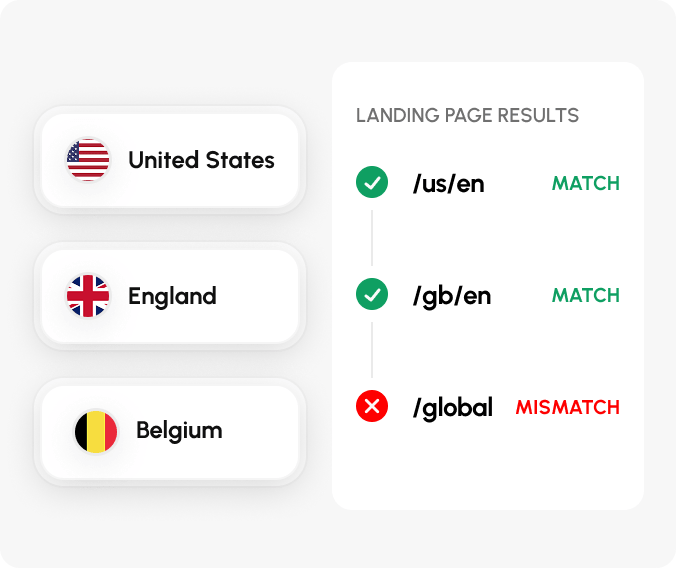Click the red X icon beside /global
The image size is (676, 568).
372,406
